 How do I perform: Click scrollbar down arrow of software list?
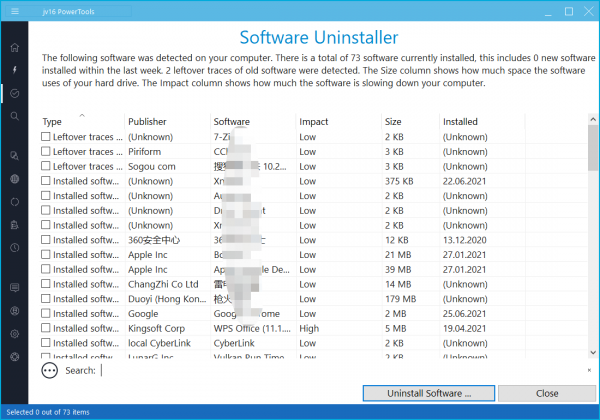click(593, 353)
